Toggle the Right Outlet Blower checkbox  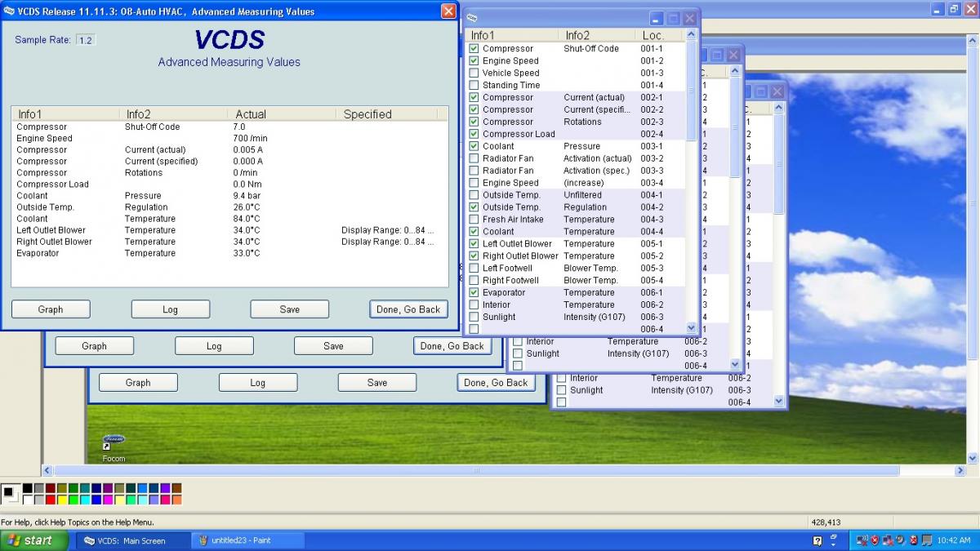coord(474,256)
